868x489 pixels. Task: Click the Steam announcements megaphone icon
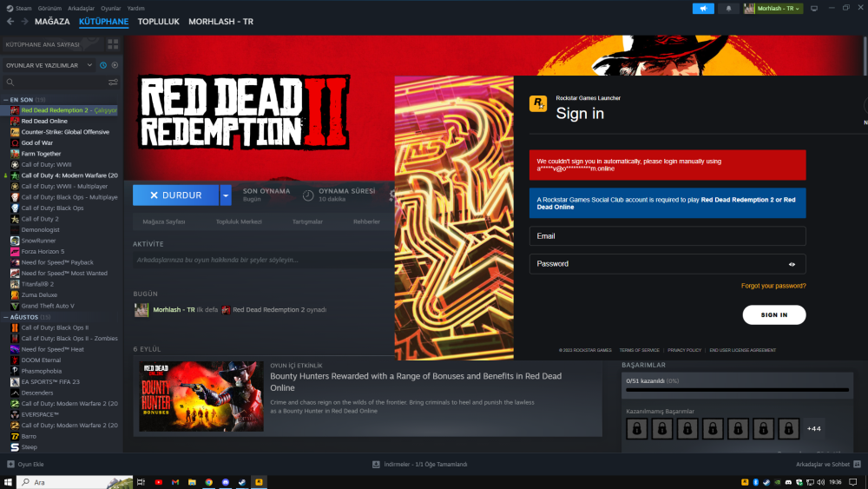(x=703, y=9)
